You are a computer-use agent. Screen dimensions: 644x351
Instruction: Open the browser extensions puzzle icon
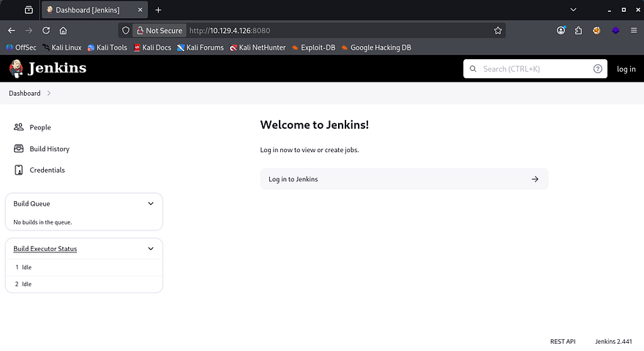click(579, 31)
